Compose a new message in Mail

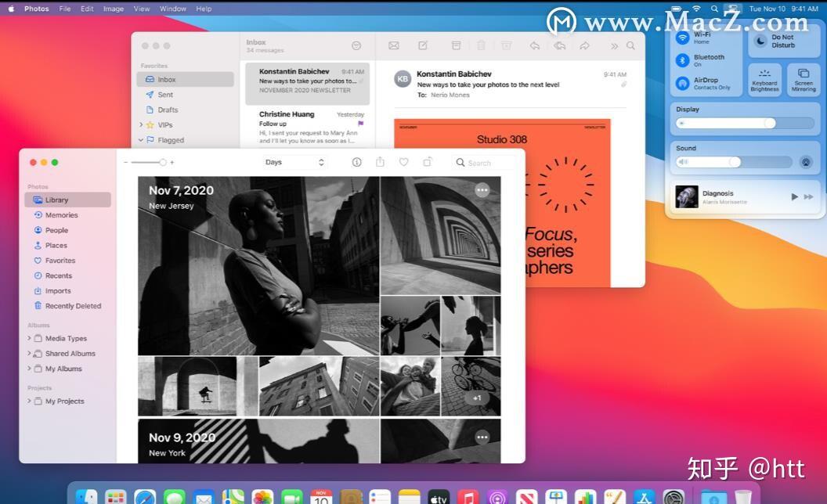(423, 45)
